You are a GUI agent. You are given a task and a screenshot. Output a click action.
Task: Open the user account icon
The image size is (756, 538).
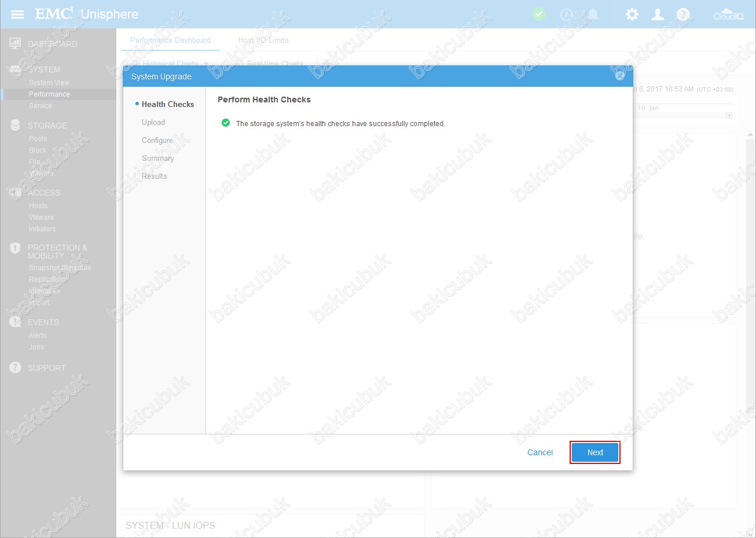click(x=658, y=14)
